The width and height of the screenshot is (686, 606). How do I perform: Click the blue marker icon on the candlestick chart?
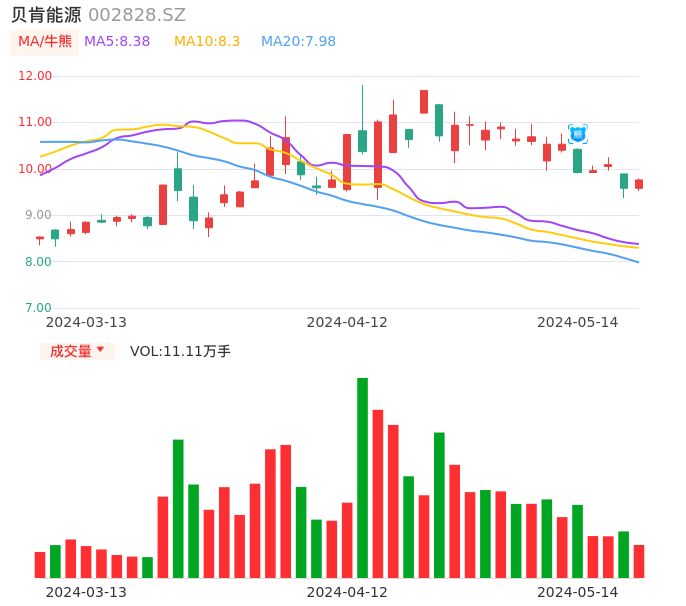[578, 134]
